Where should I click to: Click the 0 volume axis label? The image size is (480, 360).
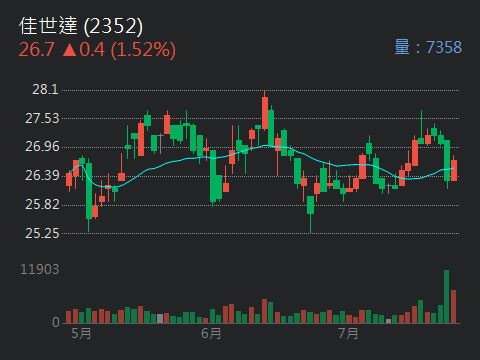(x=56, y=322)
